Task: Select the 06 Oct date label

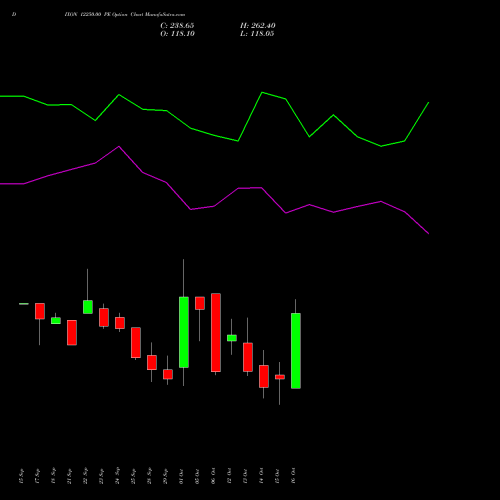Action: [213, 476]
